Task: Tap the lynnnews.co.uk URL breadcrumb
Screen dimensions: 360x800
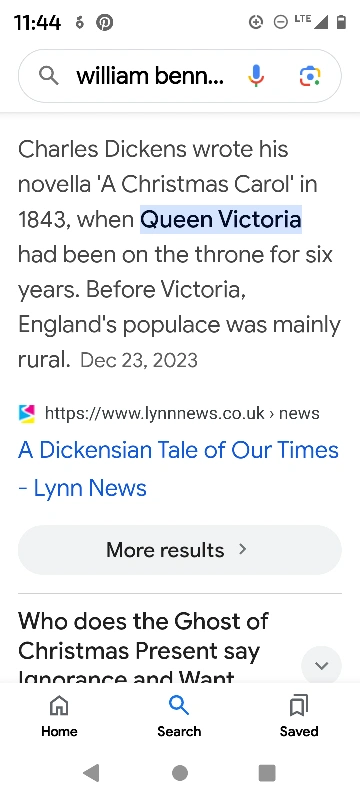Action: pos(182,413)
